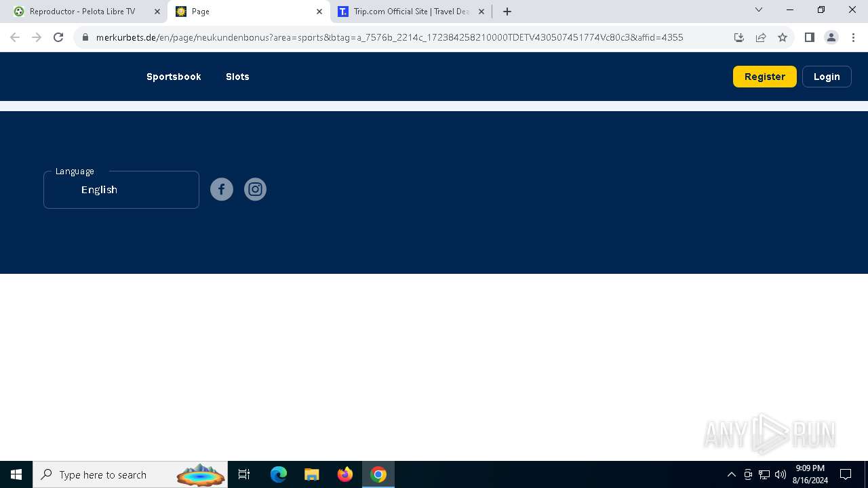868x488 pixels.
Task: Open the Chrome three-dot menu
Action: tap(852, 37)
